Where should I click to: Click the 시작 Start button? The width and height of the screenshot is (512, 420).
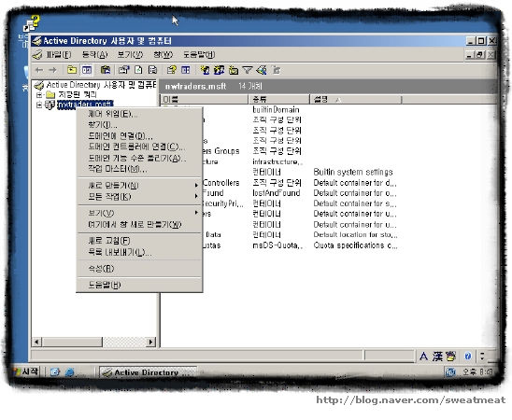click(25, 371)
